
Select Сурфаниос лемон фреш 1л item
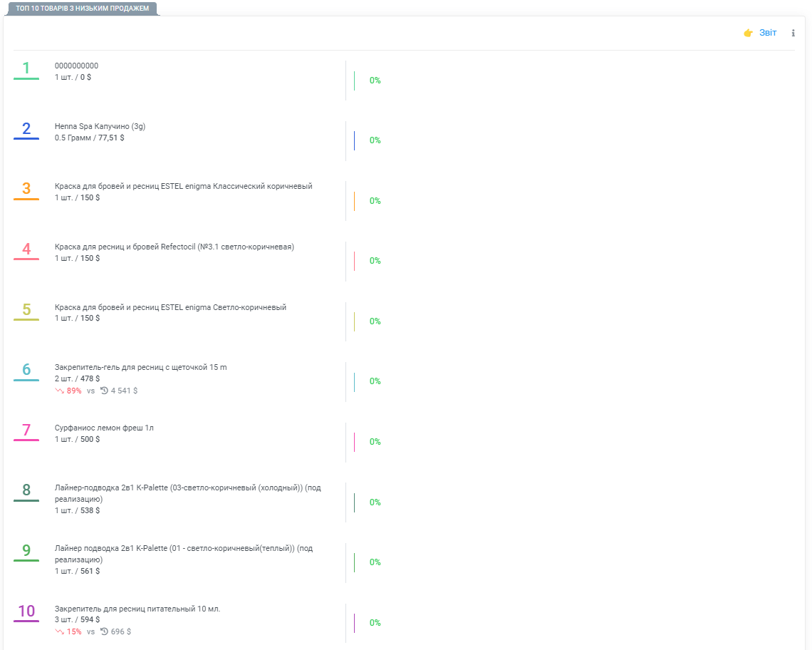(x=104, y=428)
